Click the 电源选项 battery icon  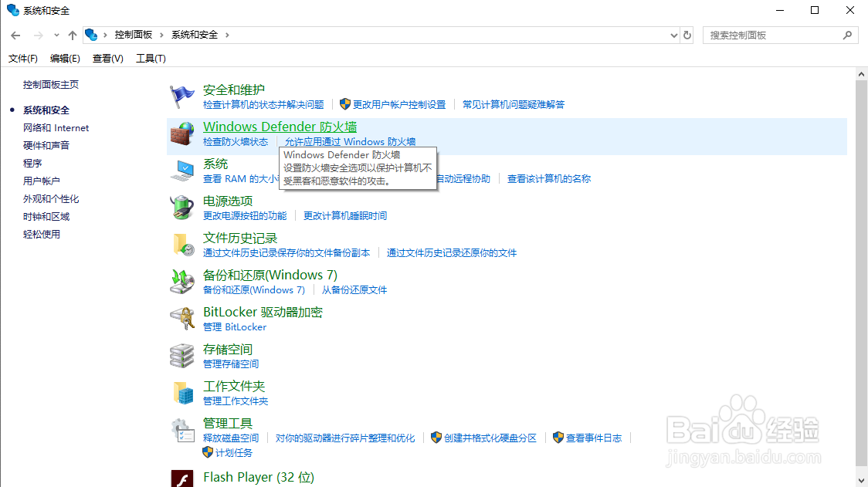coord(181,208)
